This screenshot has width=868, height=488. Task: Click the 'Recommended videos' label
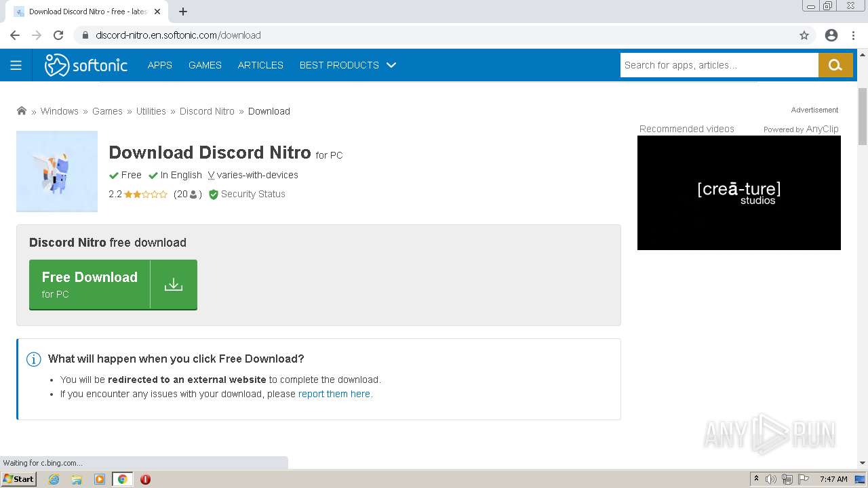pyautogui.click(x=686, y=129)
